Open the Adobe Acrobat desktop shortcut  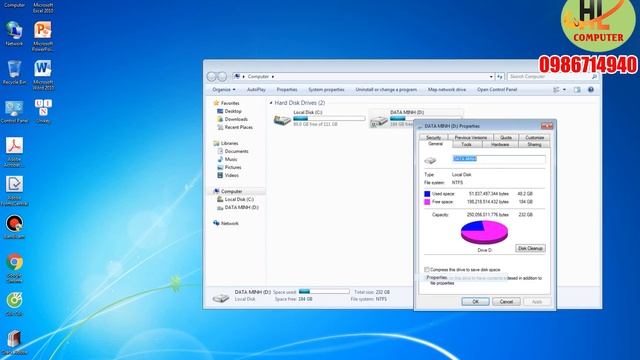14,152
